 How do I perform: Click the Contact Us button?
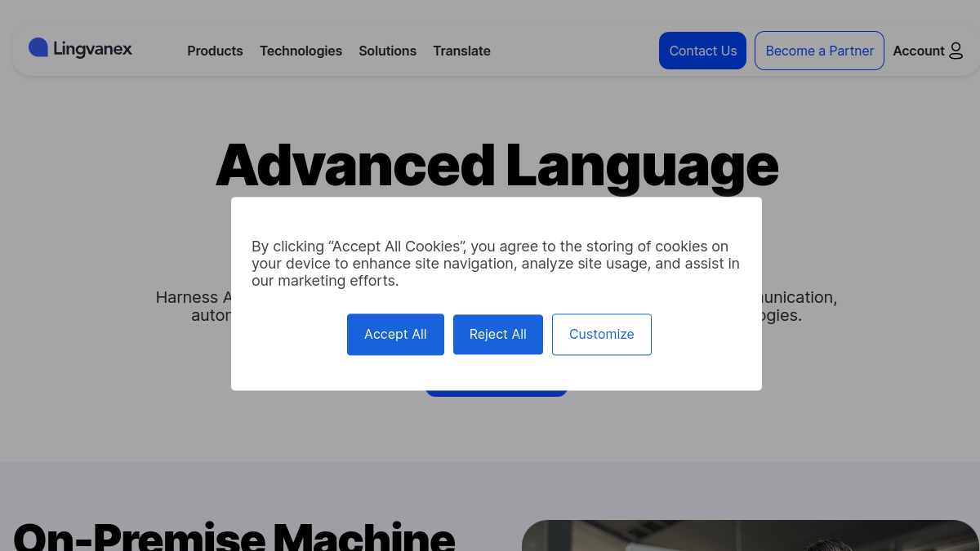[702, 51]
